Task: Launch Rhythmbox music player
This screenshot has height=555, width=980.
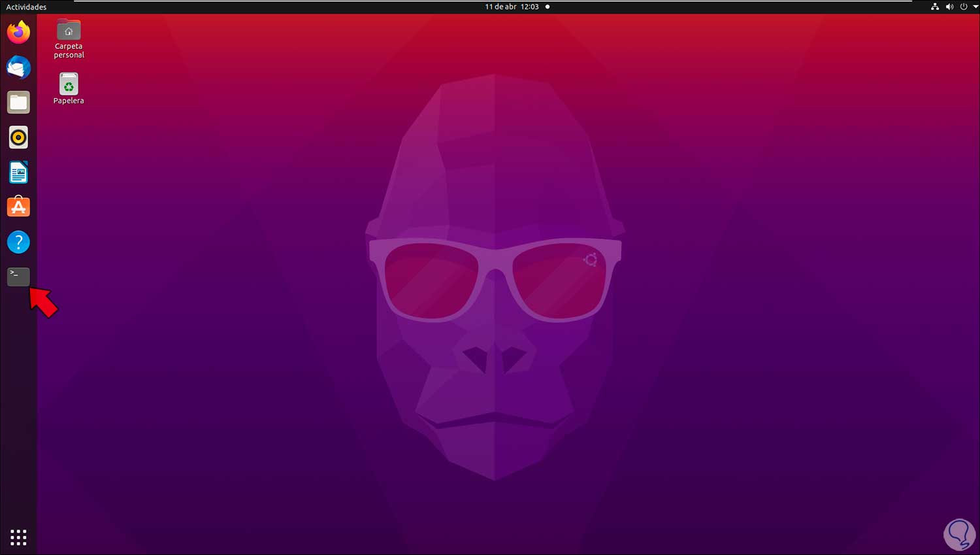Action: 18,137
